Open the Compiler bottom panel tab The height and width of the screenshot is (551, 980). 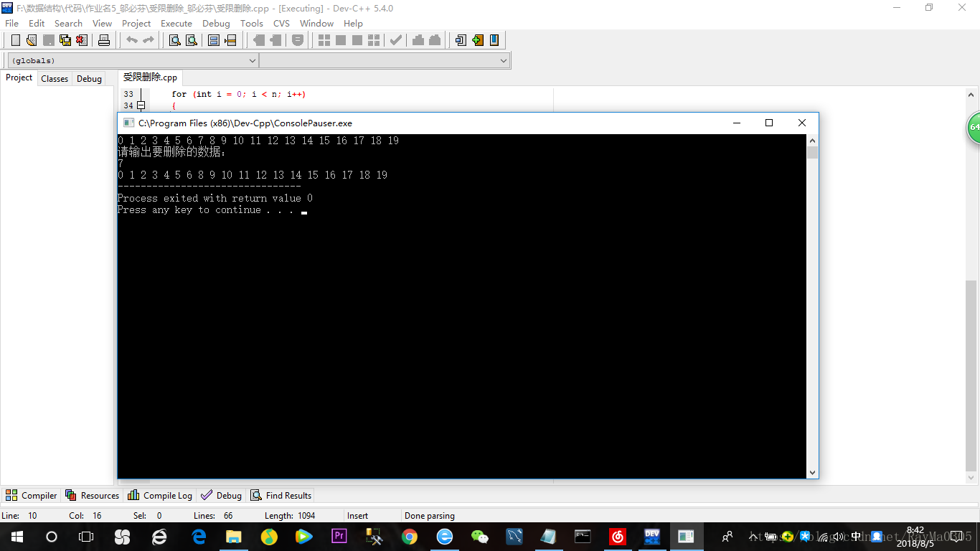pyautogui.click(x=32, y=495)
